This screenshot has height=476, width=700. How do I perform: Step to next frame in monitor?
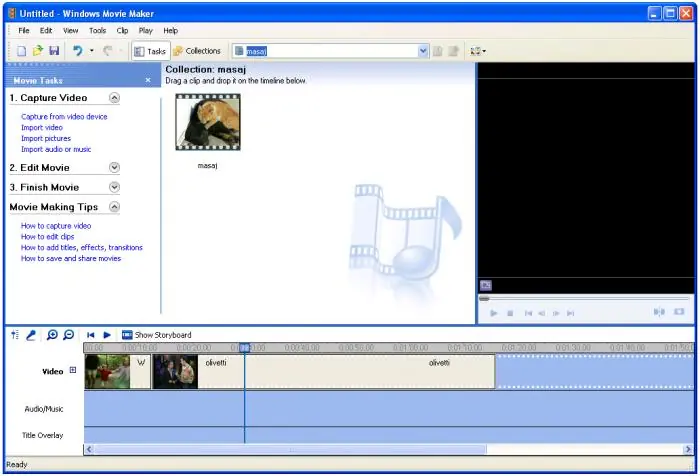556,313
